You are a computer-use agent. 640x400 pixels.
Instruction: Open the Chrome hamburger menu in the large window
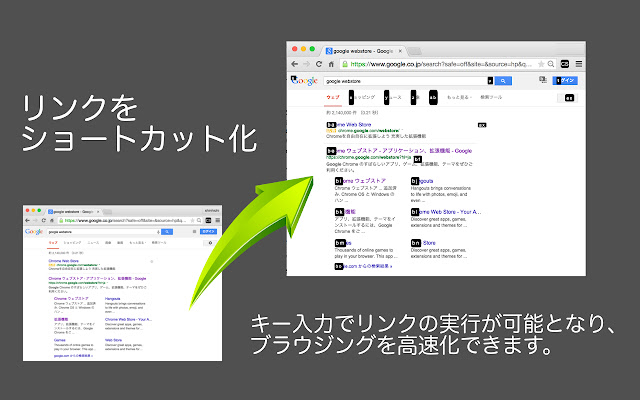(579, 64)
